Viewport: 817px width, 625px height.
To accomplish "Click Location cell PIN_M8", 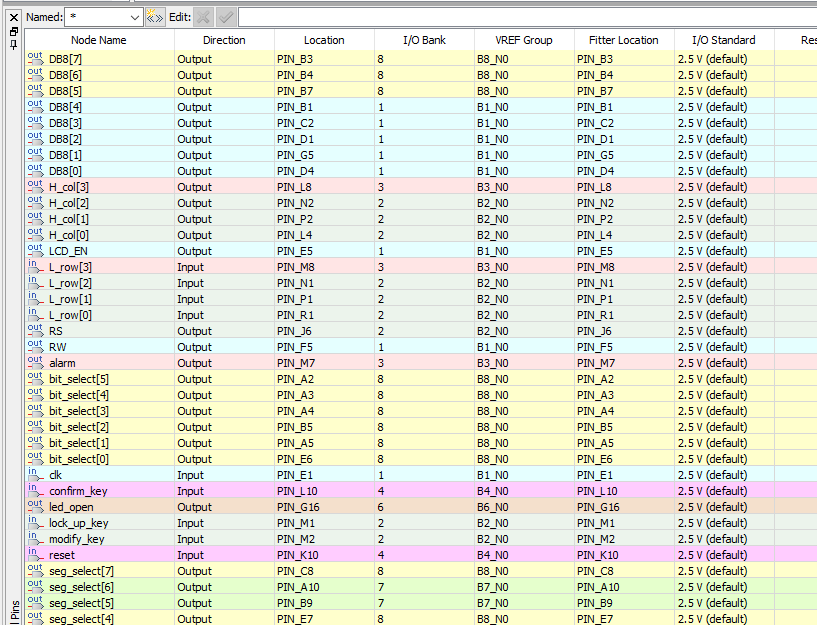I will point(324,267).
